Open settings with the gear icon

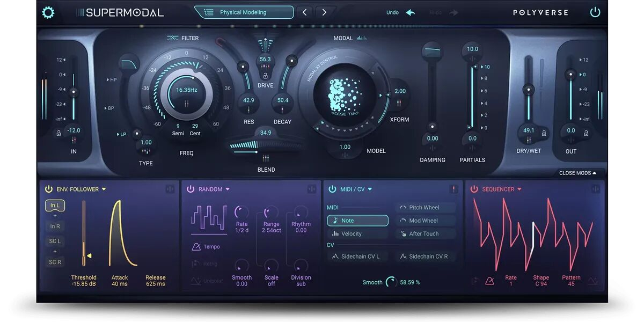coord(48,12)
